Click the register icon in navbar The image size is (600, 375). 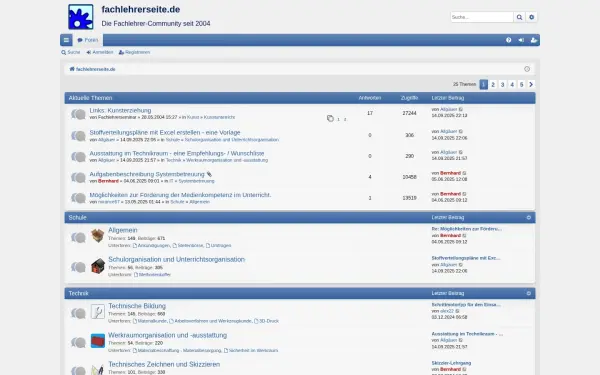(534, 40)
